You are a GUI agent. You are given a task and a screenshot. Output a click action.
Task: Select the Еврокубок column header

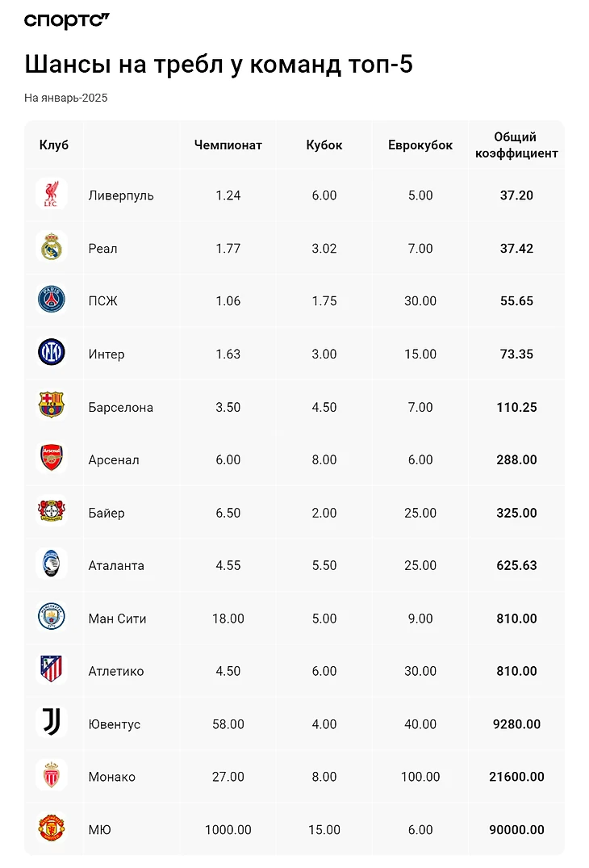420,145
